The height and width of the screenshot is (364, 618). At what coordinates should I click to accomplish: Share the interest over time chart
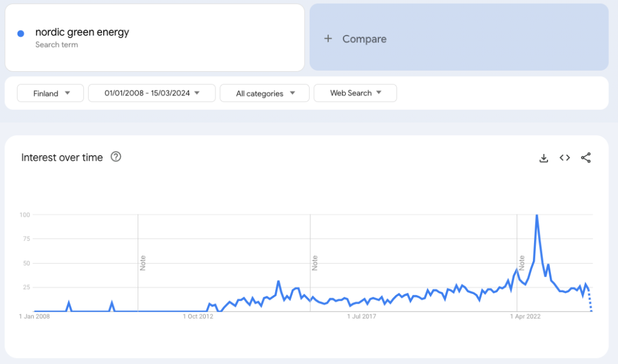[x=585, y=158]
